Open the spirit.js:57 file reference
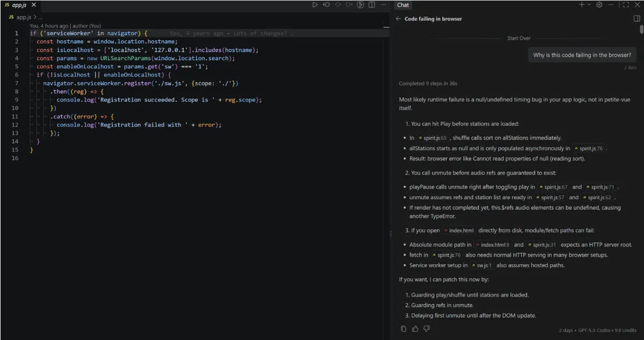The width and height of the screenshot is (644, 340). pos(551,197)
